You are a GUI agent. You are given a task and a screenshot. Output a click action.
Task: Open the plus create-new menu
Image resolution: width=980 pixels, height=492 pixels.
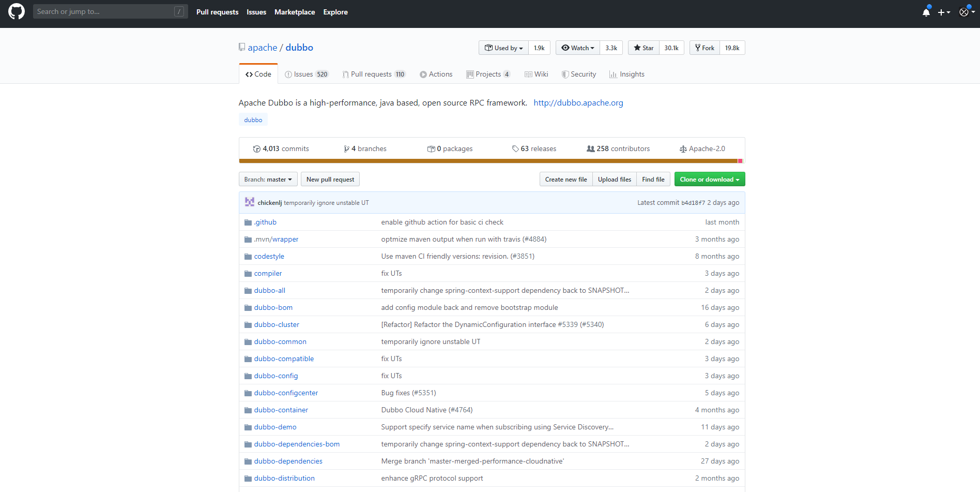click(x=944, y=12)
